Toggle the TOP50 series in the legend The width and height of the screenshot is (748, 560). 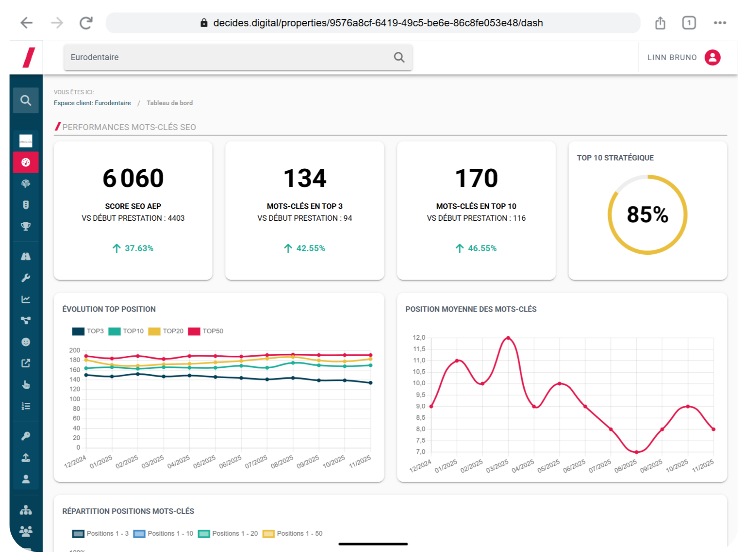click(206, 331)
